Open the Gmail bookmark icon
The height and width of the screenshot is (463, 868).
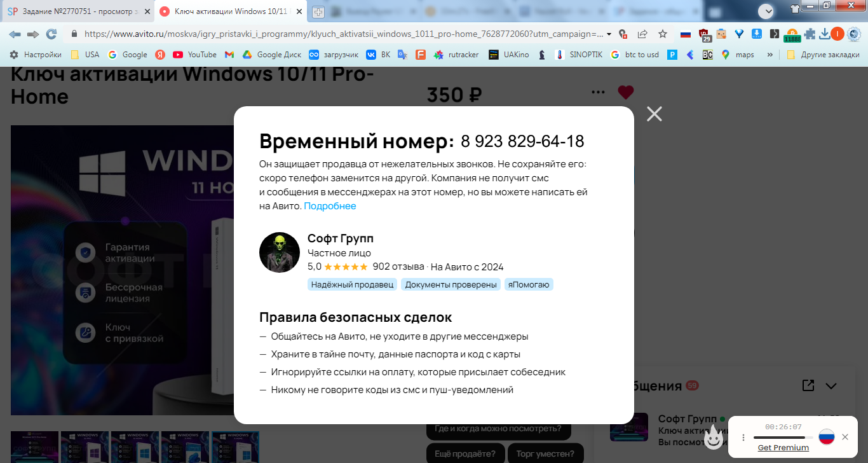coord(229,55)
